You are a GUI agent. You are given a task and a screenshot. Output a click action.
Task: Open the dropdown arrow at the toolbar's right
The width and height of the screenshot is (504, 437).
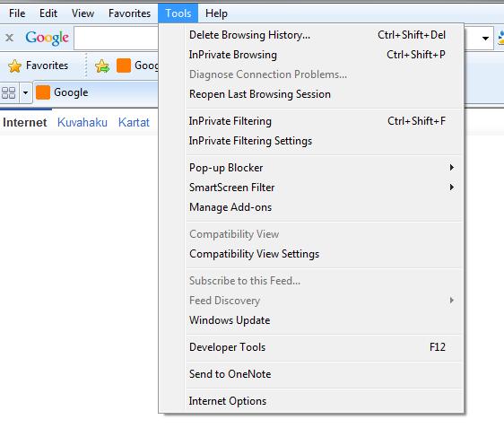point(485,39)
